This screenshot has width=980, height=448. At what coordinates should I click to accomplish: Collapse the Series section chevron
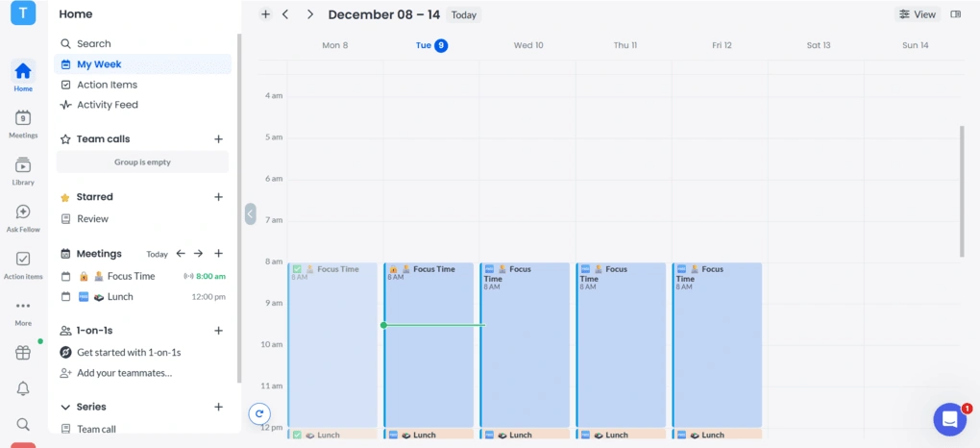(65, 407)
